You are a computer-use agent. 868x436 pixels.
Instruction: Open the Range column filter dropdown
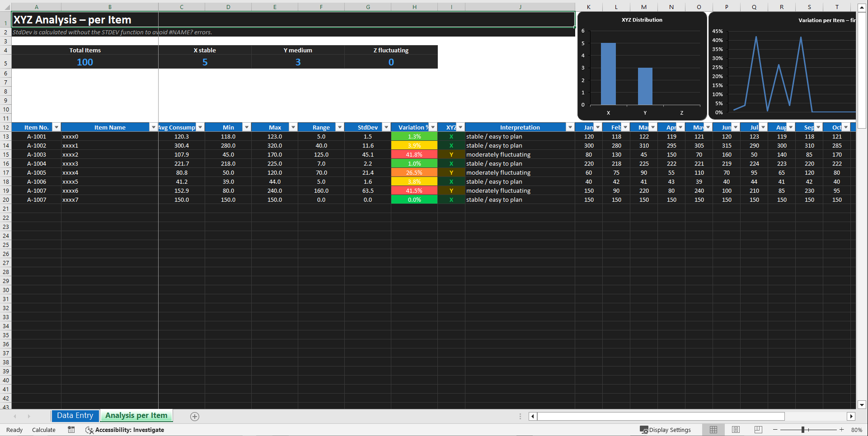(x=340, y=127)
